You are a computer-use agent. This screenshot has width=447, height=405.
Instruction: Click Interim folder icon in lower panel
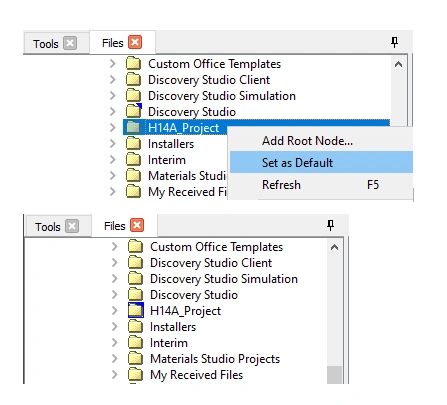(135, 342)
